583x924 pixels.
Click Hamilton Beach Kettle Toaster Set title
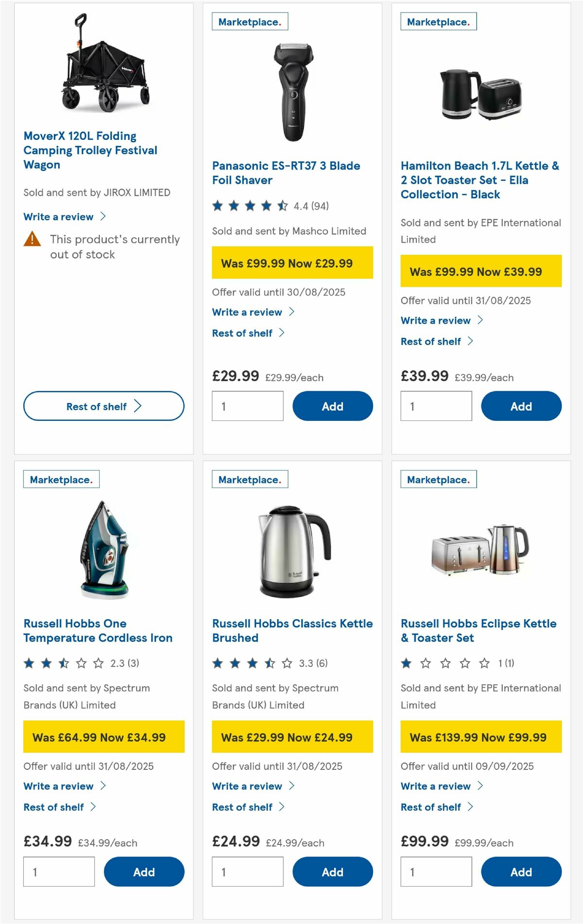478,180
